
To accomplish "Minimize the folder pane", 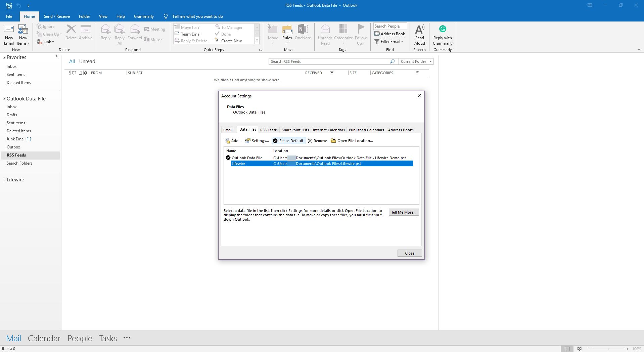I will coord(56,56).
